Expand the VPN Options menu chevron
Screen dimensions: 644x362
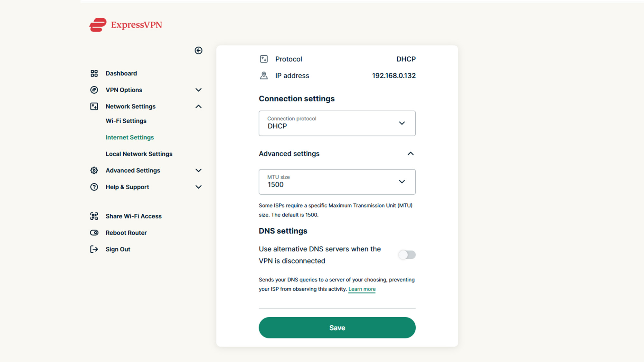198,90
